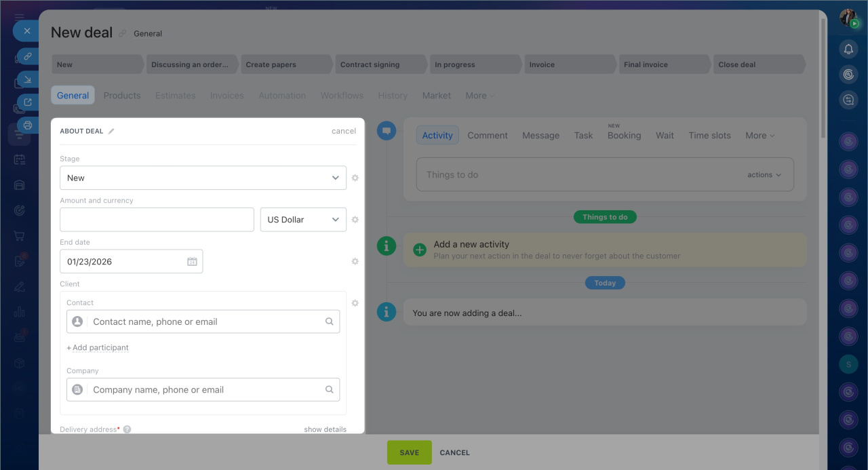Image resolution: width=868 pixels, height=470 pixels.
Task: Click the green plus add activity icon
Action: [x=420, y=250]
